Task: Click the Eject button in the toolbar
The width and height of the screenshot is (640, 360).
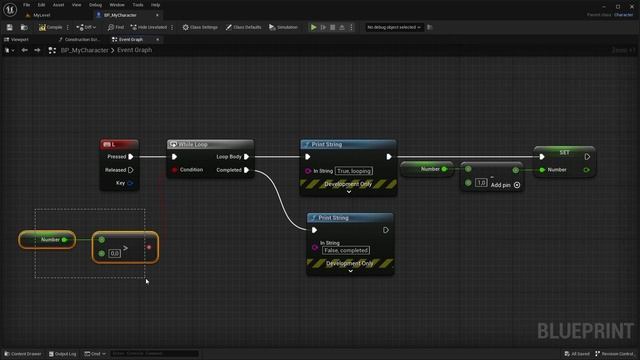Action: pos(342,27)
